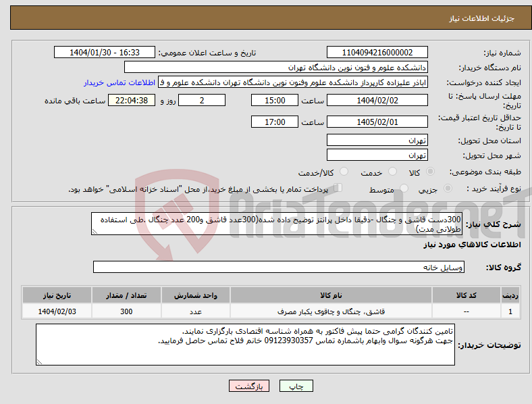Click the product code cell showing --
532x404 pixels.
[x=467, y=311]
